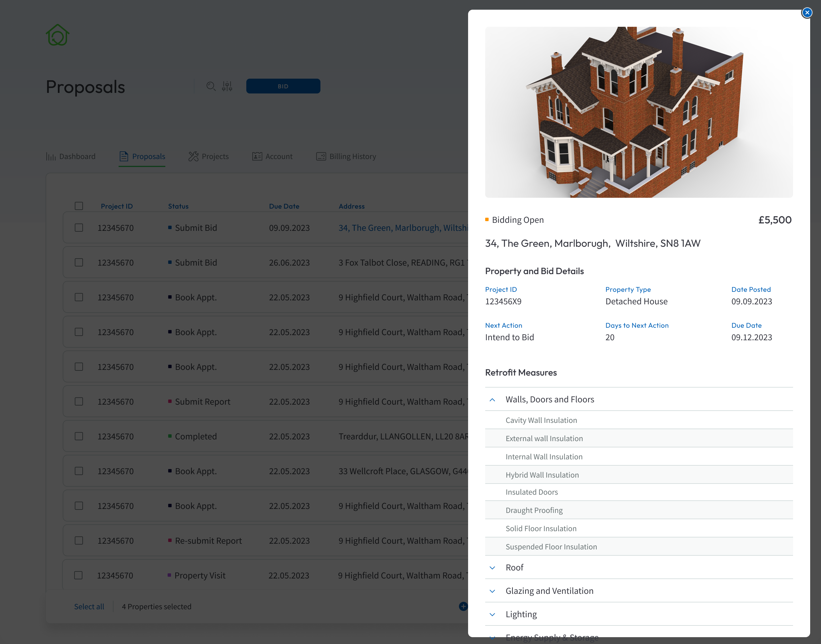
Task: Sort by Due Date column header
Action: coord(284,206)
